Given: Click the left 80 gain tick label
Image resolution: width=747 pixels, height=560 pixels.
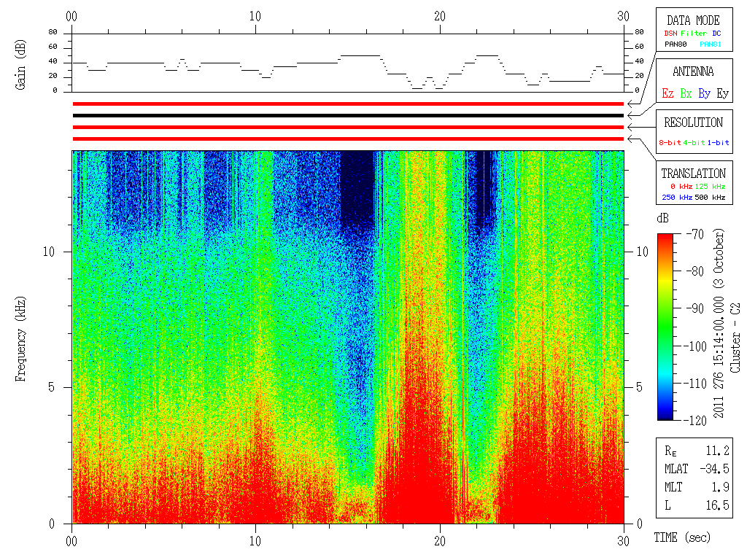Looking at the screenshot, I should coord(53,32).
